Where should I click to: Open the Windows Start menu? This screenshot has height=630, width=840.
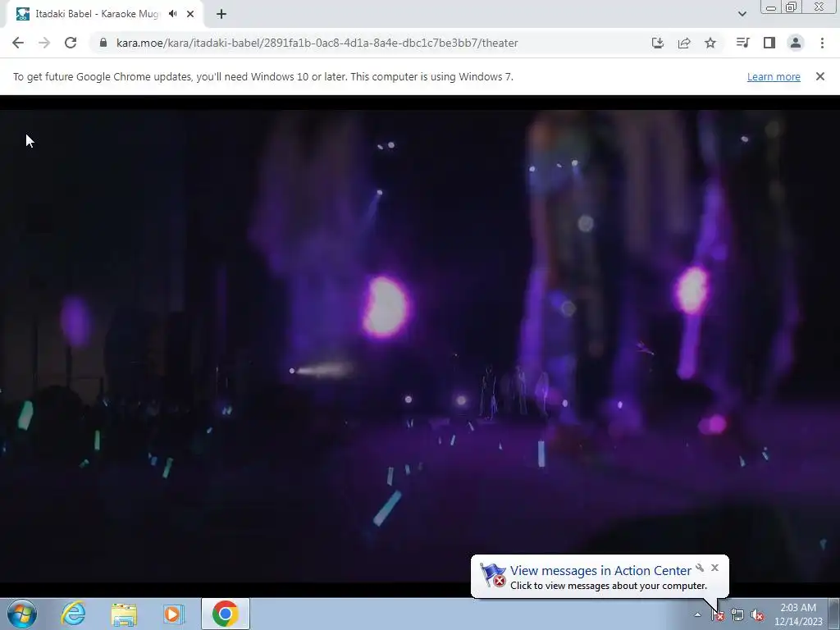click(x=22, y=614)
